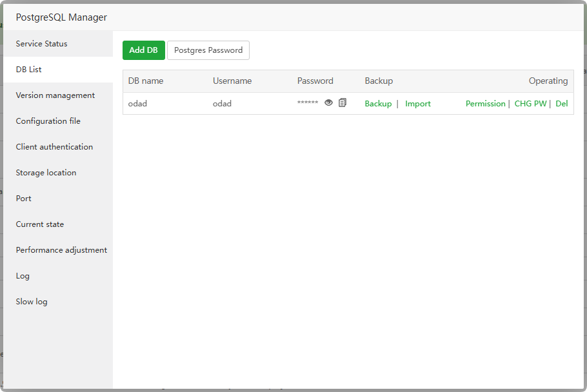Click the DB name column header
This screenshot has height=392, width=587.
pos(146,81)
